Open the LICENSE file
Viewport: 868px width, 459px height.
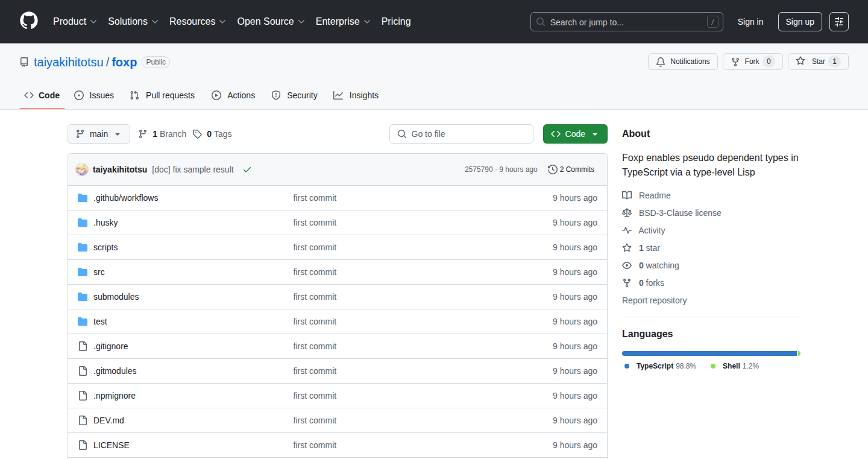coord(112,445)
